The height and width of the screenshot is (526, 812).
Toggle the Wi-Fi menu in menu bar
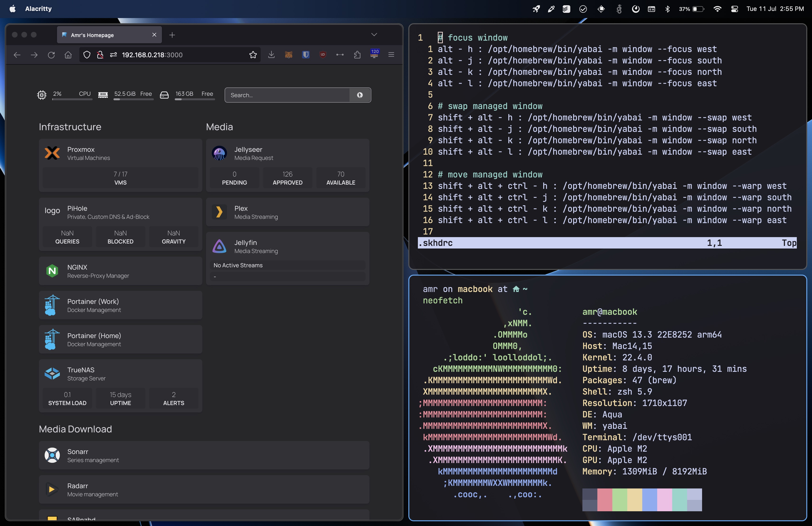coord(717,9)
